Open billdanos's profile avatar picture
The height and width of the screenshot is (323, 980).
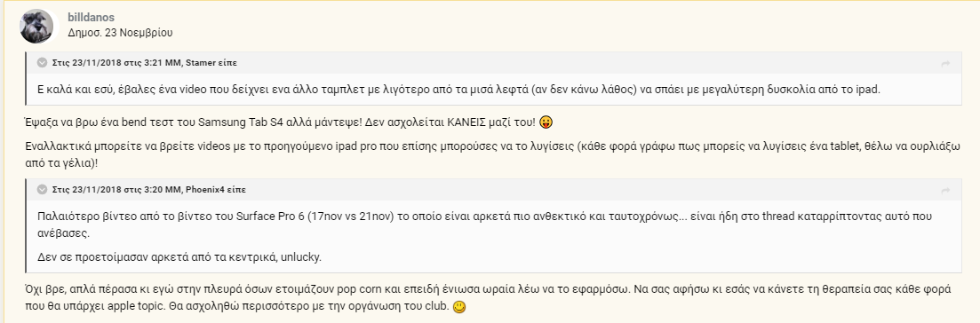coord(36,26)
